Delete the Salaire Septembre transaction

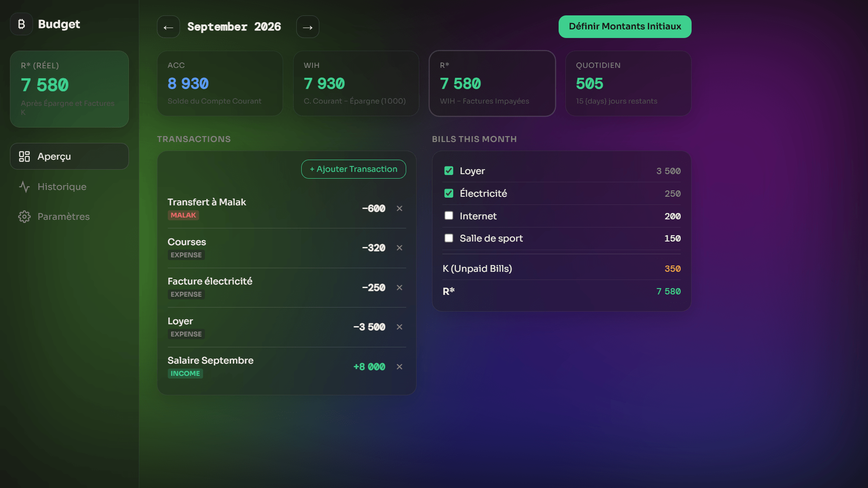[x=399, y=367]
